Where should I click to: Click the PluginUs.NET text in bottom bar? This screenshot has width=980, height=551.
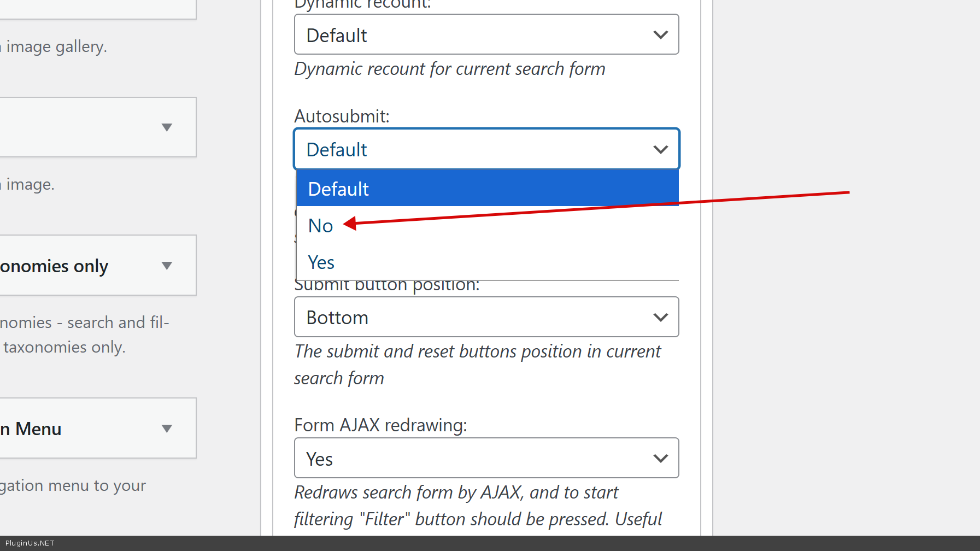(30, 543)
